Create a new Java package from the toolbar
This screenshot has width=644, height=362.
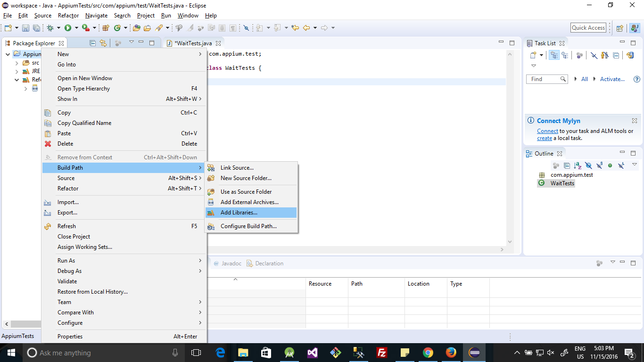pyautogui.click(x=106, y=28)
